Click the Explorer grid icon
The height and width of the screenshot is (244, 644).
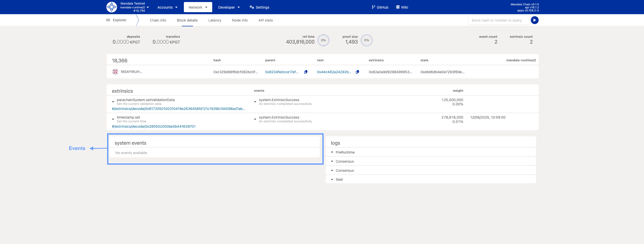[x=108, y=20]
